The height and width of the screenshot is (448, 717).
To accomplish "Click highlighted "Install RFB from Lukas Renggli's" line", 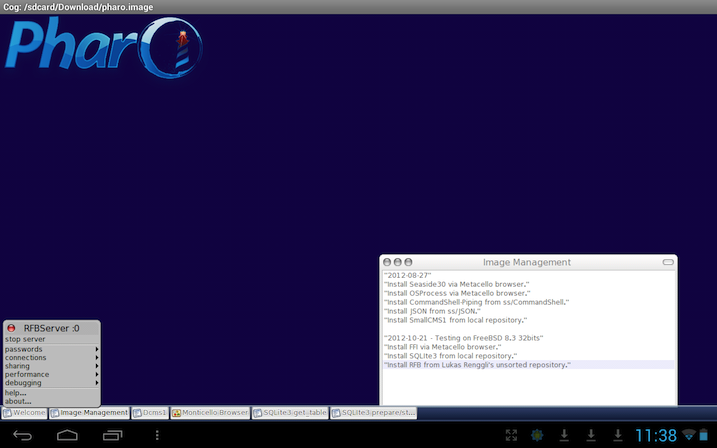I will [477, 365].
